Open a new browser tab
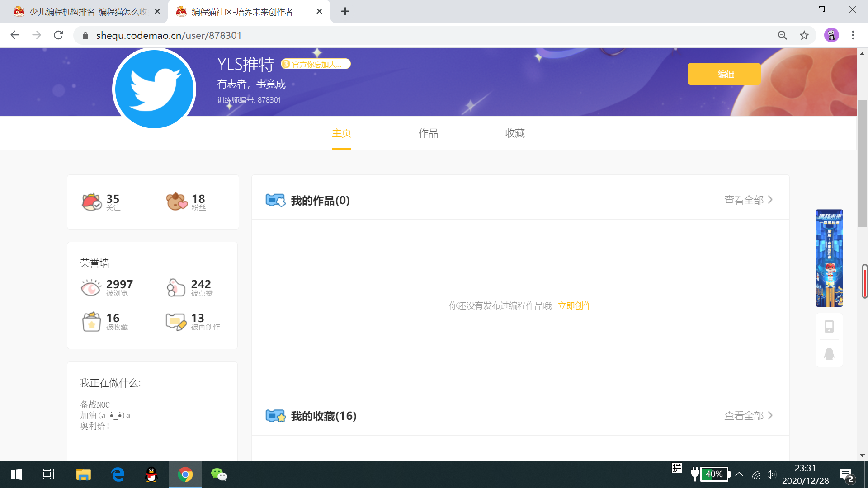Image resolution: width=868 pixels, height=488 pixels. [x=345, y=11]
